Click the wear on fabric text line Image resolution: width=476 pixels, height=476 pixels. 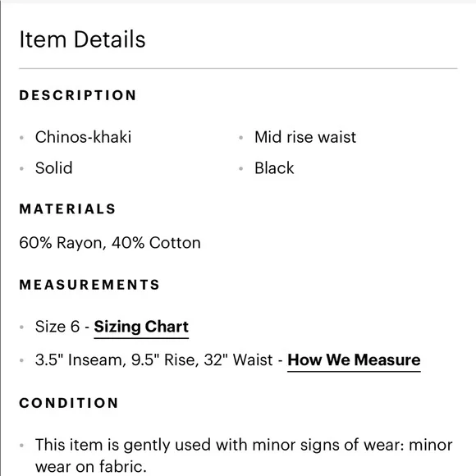tap(91, 467)
